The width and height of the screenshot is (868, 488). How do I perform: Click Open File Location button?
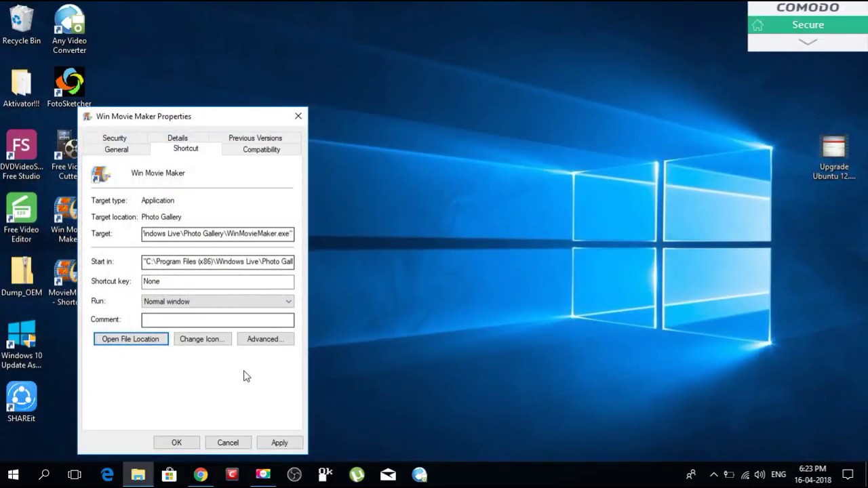click(x=131, y=339)
